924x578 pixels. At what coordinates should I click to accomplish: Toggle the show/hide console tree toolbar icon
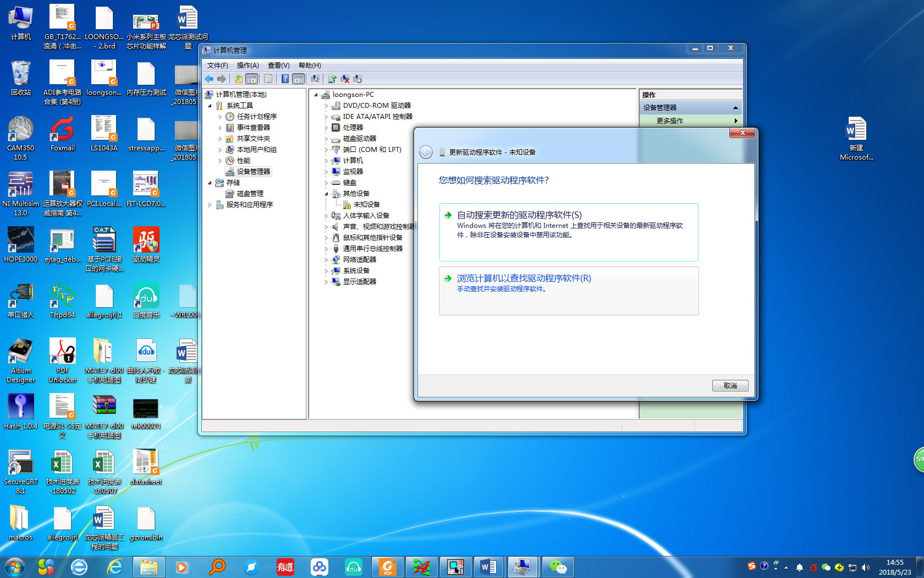251,79
